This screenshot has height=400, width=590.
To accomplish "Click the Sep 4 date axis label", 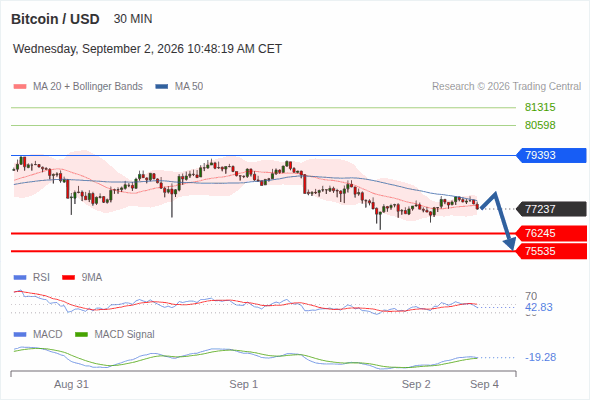I will click(x=484, y=384).
